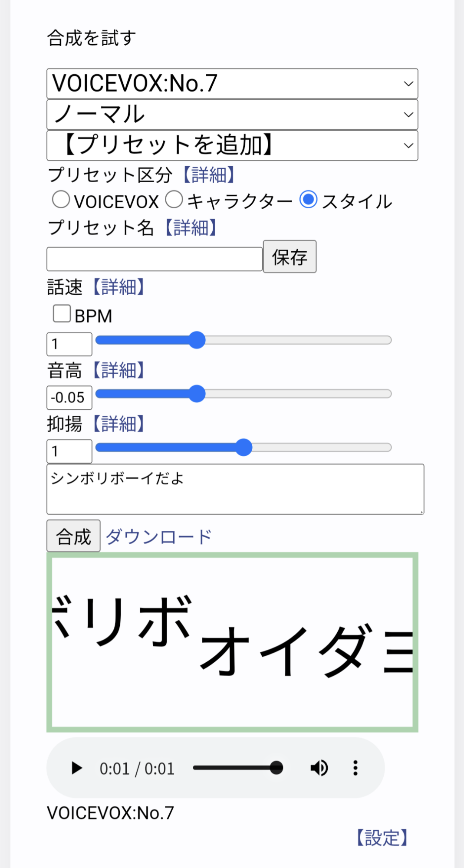Click the 保存 button
464x868 pixels.
pos(290,257)
